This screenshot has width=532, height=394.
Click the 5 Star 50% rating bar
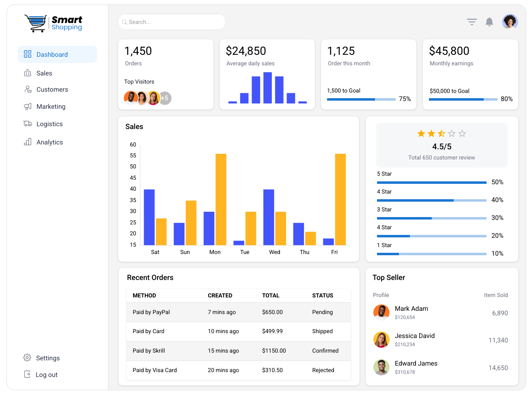tap(432, 183)
